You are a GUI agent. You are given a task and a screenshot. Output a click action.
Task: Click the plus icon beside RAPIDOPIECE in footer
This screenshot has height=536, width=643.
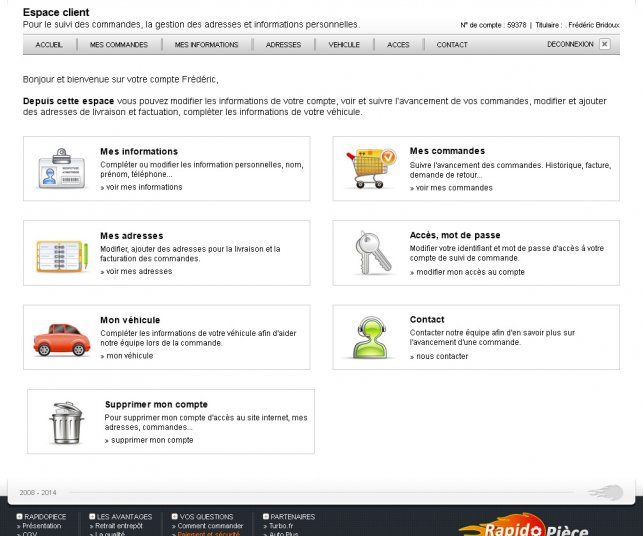(19, 516)
